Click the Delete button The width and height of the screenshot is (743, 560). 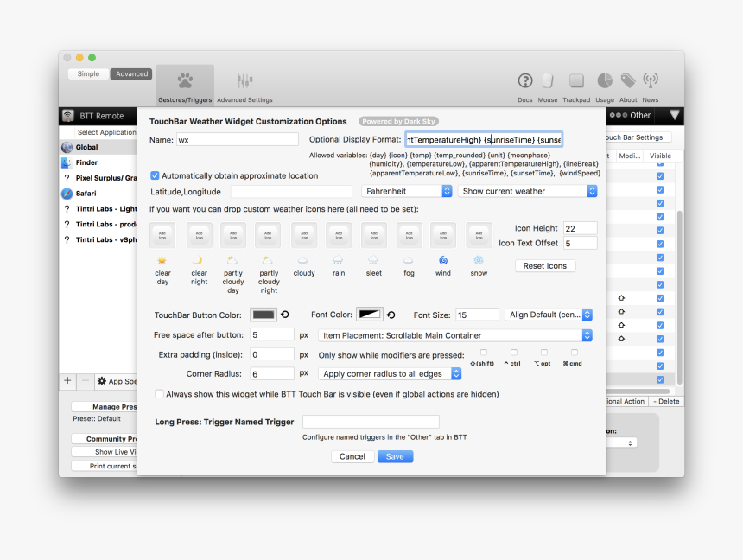pyautogui.click(x=666, y=401)
